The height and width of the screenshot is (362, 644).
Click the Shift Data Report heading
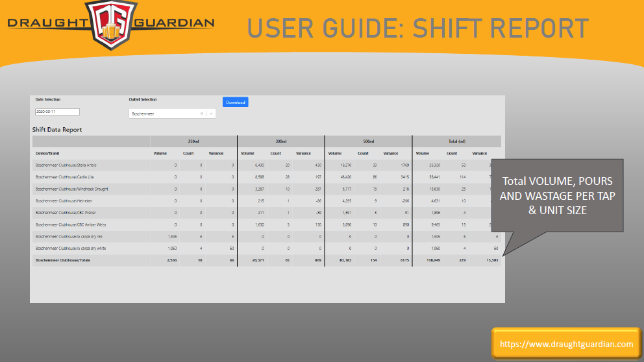point(57,130)
